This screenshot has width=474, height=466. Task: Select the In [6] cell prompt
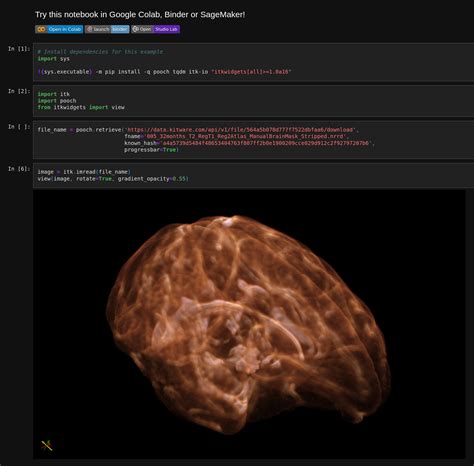(x=19, y=169)
